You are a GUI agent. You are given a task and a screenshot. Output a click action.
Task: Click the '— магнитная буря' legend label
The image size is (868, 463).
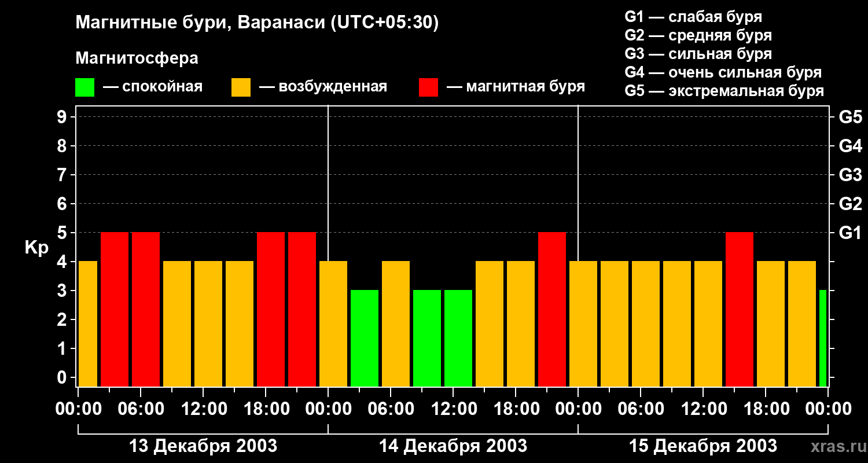point(516,87)
